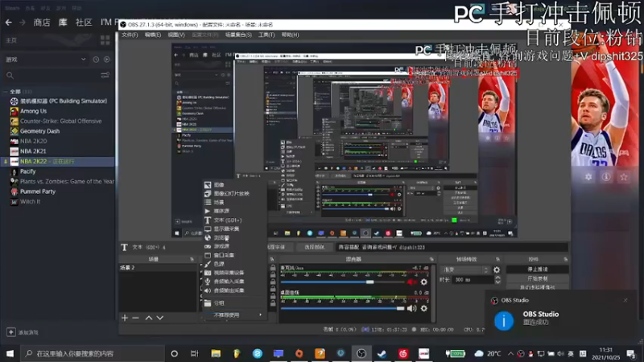This screenshot has height=362, width=644.
Task: Click the recent-activity clock icon in Steam sidebar
Action: pyautogui.click(x=96, y=60)
